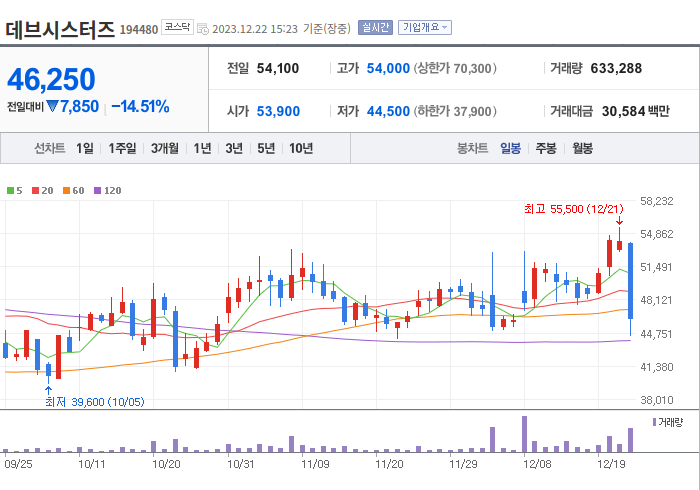The width and height of the screenshot is (700, 490).
Task: Click the -14.51% change rate
Action: [140, 107]
